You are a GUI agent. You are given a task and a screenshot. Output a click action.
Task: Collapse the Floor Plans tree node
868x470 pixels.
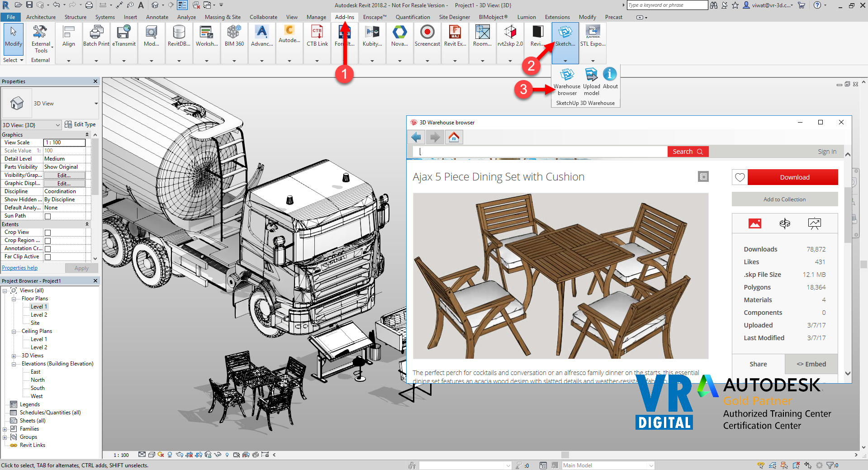point(14,299)
